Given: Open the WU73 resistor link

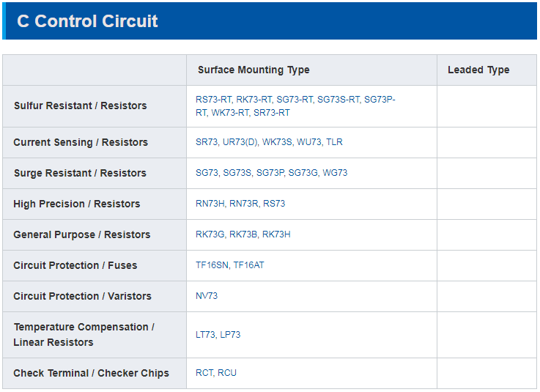Looking at the screenshot, I should tap(309, 142).
